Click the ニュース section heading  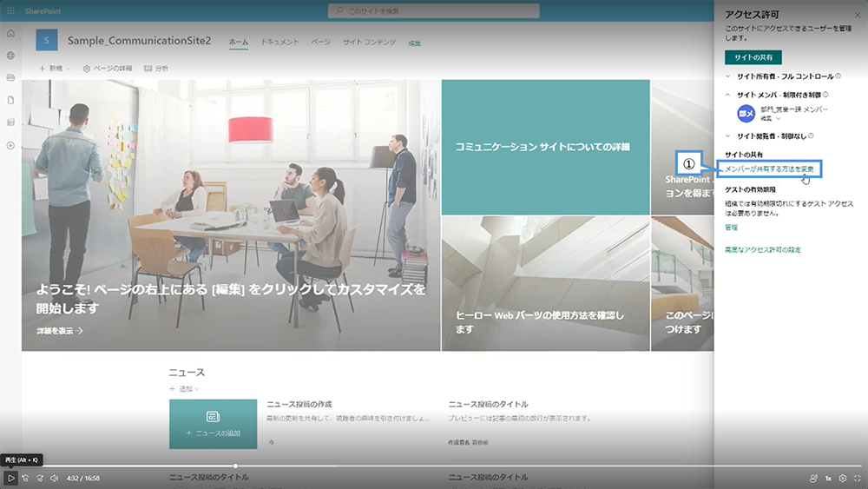(187, 373)
